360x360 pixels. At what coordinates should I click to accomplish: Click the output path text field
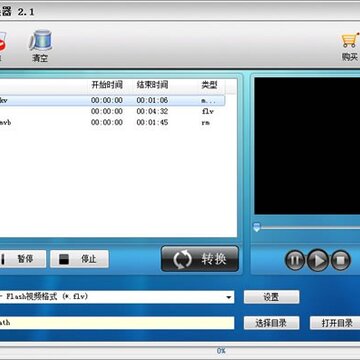pos(117,323)
